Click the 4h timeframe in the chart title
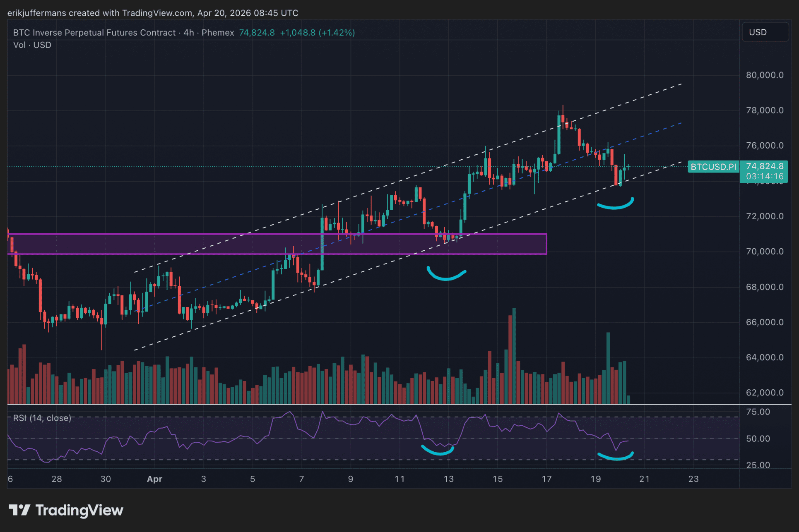Screen dimensions: 799x532 pos(188,33)
